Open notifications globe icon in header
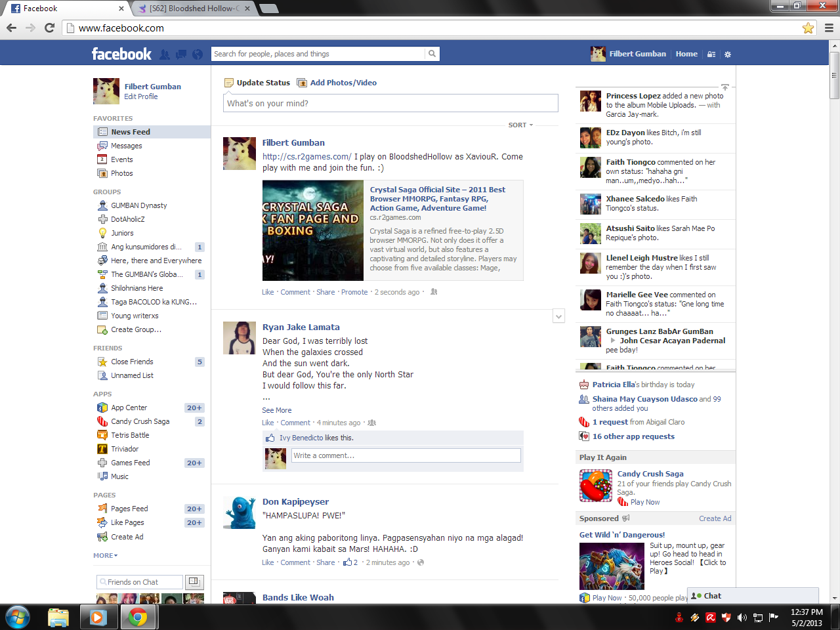840x630 pixels. [x=197, y=54]
